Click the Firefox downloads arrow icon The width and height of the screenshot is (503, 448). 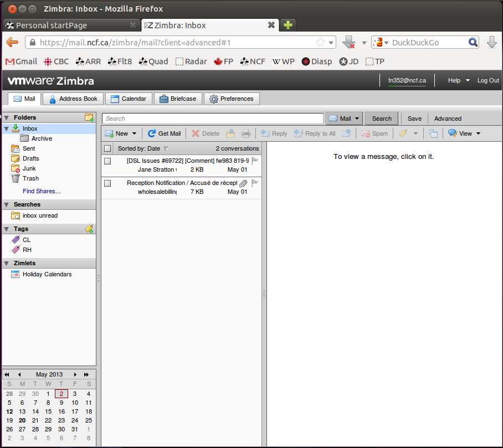click(x=492, y=42)
